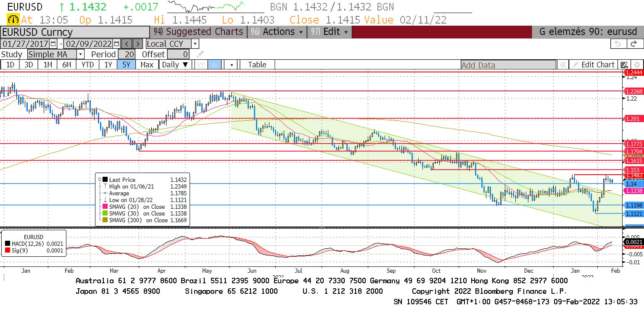Click the 1.1773 price level label
This screenshot has width=644, height=314.
(x=633, y=144)
